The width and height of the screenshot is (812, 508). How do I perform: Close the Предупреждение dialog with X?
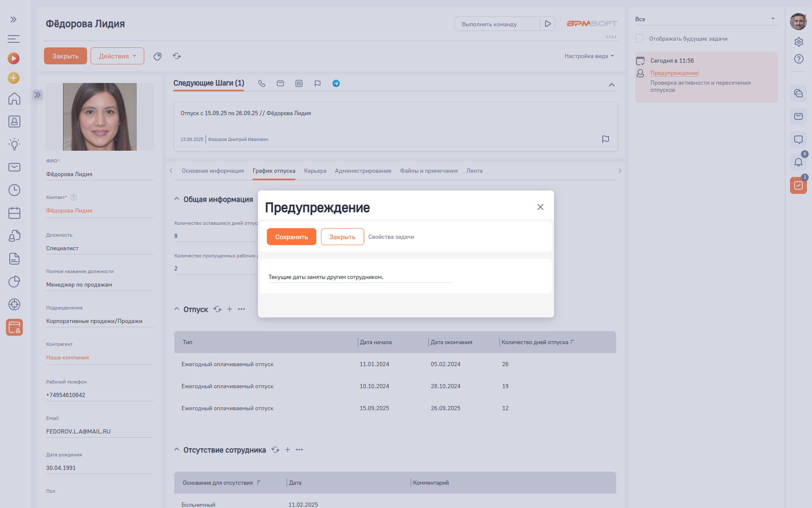(540, 207)
